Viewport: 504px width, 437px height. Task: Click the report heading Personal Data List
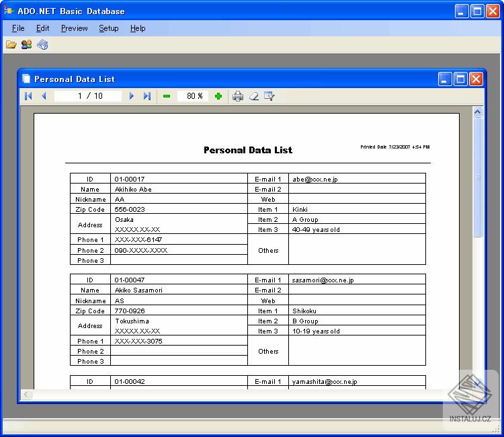point(248,150)
